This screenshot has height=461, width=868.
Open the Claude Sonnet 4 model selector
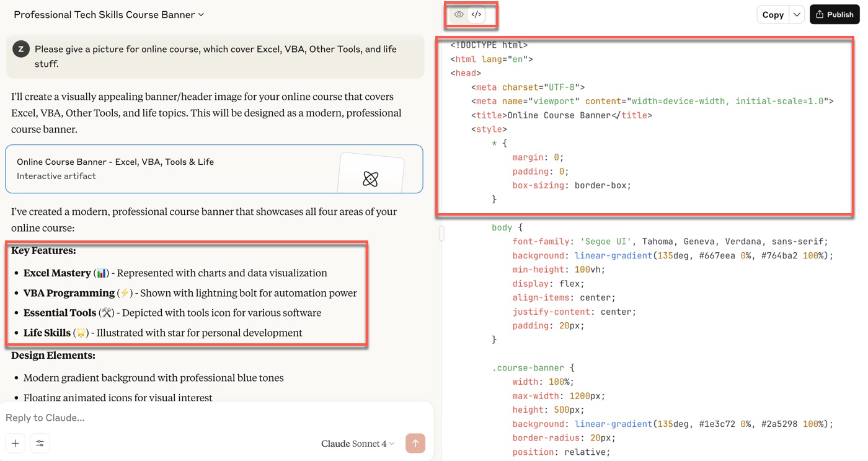point(358,444)
